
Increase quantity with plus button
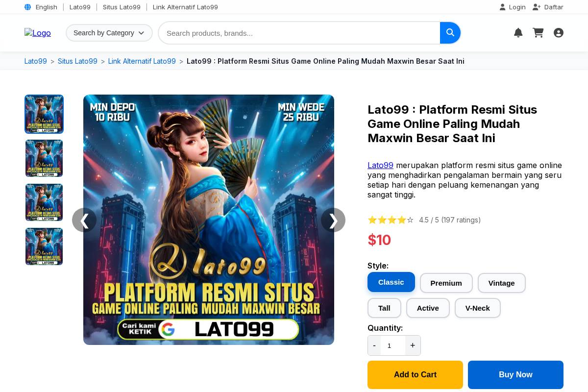(413, 345)
